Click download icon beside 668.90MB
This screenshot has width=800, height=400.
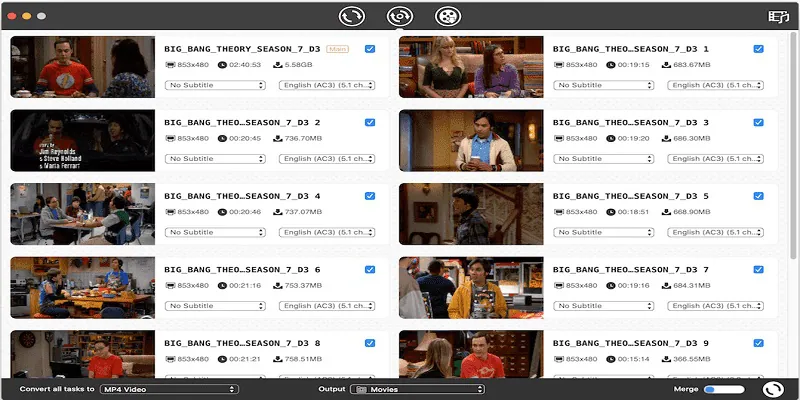tap(666, 212)
